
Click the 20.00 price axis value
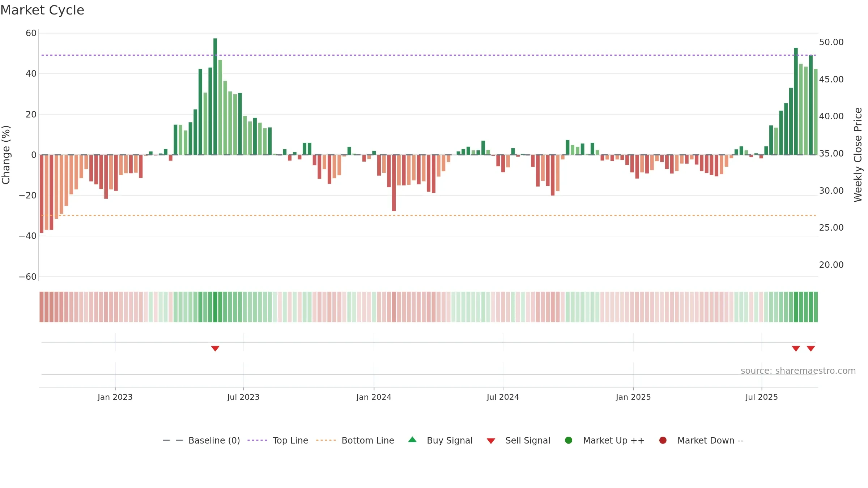[831, 265]
